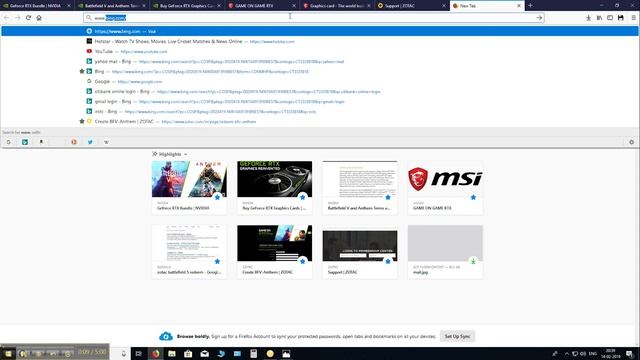
Task: Search with Wikipedia one-off engine icon
Action: pos(106,142)
